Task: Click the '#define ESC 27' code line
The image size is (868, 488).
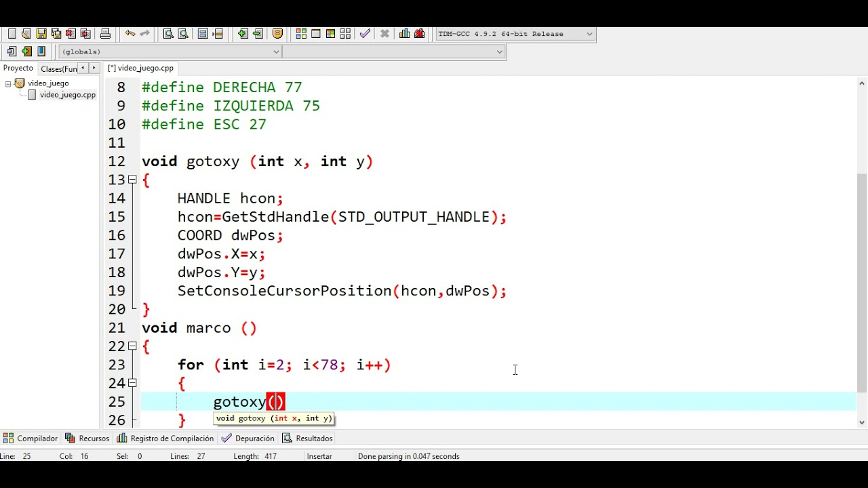Action: [204, 124]
